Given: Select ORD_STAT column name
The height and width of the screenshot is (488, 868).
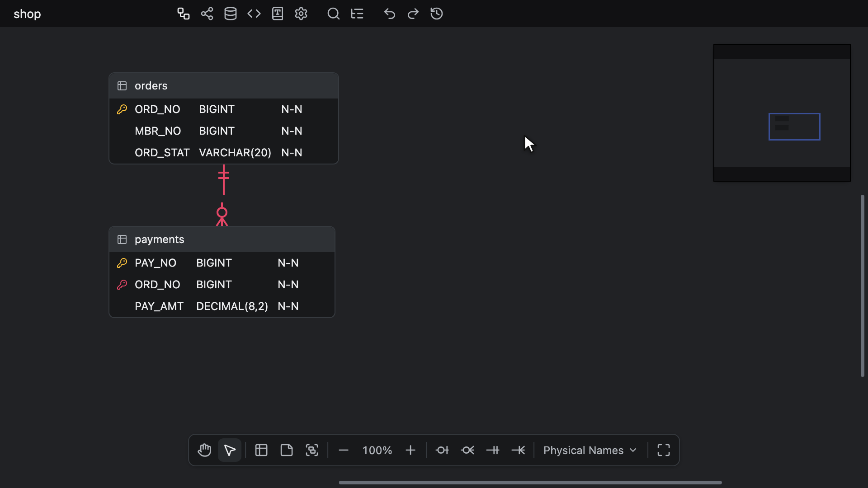Looking at the screenshot, I should 162,153.
